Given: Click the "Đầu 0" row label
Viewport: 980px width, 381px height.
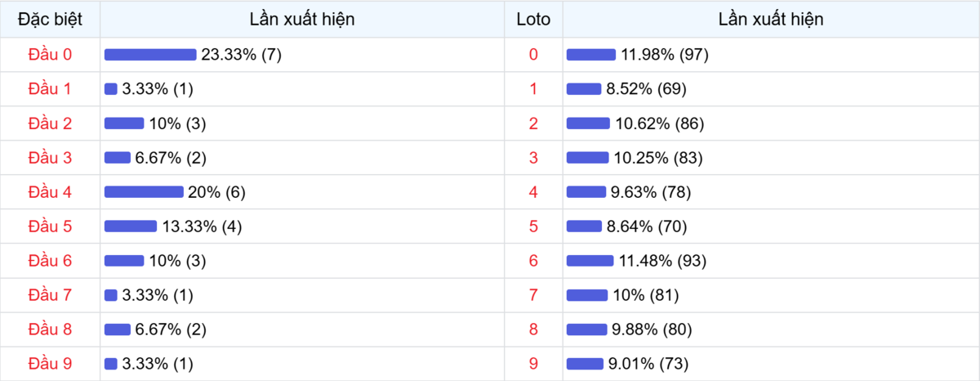Looking at the screenshot, I should pos(50,55).
